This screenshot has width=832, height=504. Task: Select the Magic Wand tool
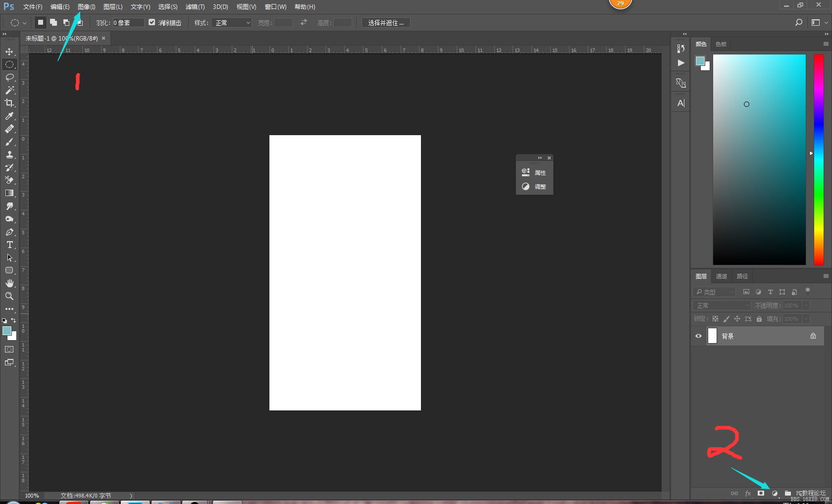click(x=9, y=90)
